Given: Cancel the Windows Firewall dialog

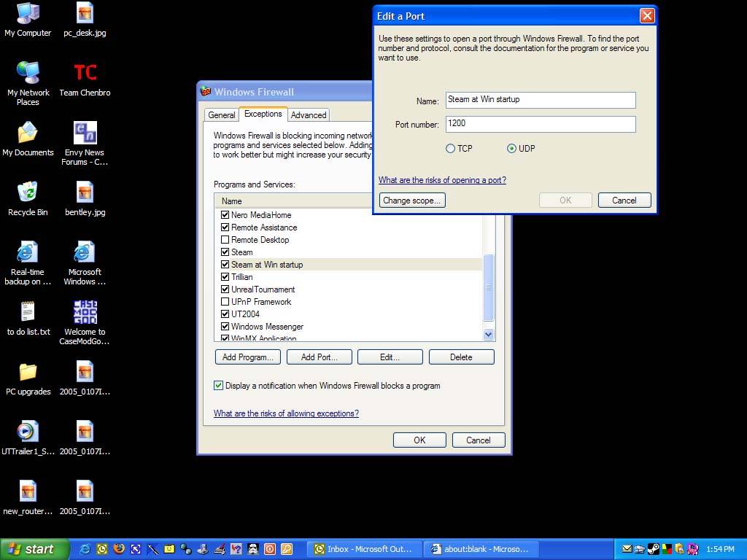Looking at the screenshot, I should coord(479,440).
